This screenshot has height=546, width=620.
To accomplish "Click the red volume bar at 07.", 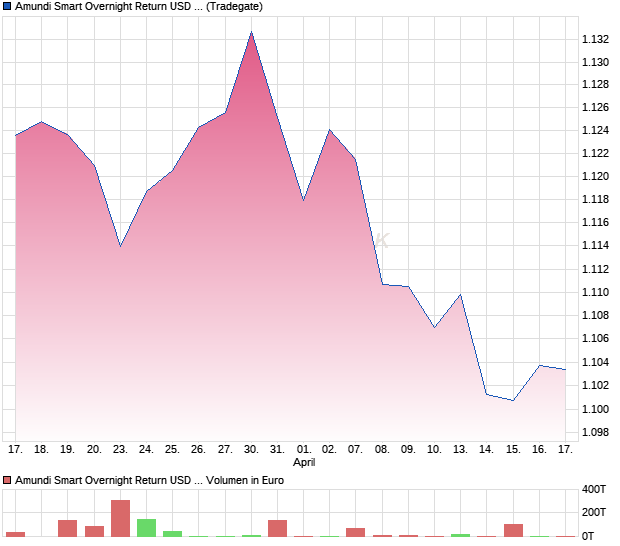I will pyautogui.click(x=355, y=532).
